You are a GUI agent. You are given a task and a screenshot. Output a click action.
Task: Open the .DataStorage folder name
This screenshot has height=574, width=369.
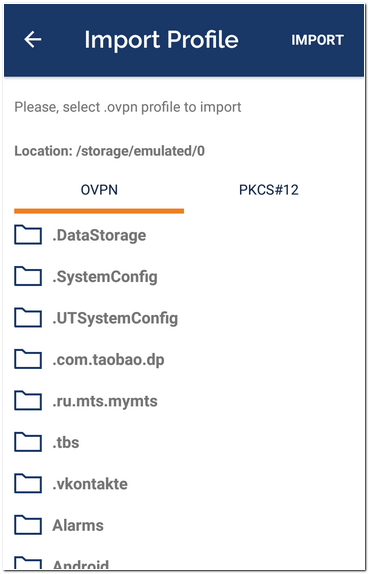(x=99, y=235)
